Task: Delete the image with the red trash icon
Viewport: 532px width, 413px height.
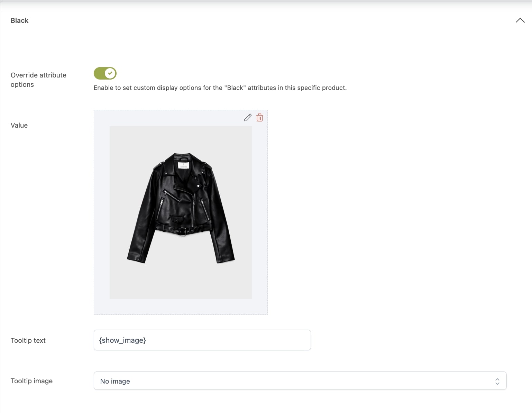Action: 259,118
